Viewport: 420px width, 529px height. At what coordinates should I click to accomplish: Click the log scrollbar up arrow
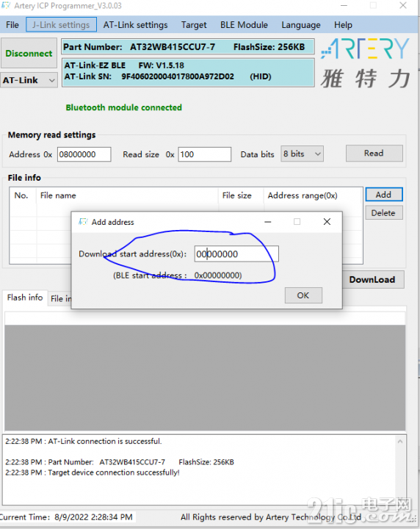tap(400, 442)
